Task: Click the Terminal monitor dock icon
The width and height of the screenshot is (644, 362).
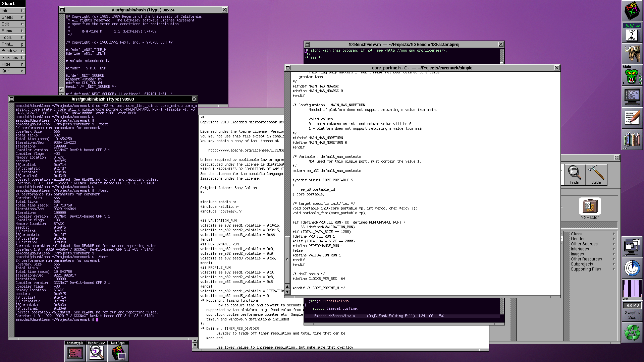Action: pos(632,97)
